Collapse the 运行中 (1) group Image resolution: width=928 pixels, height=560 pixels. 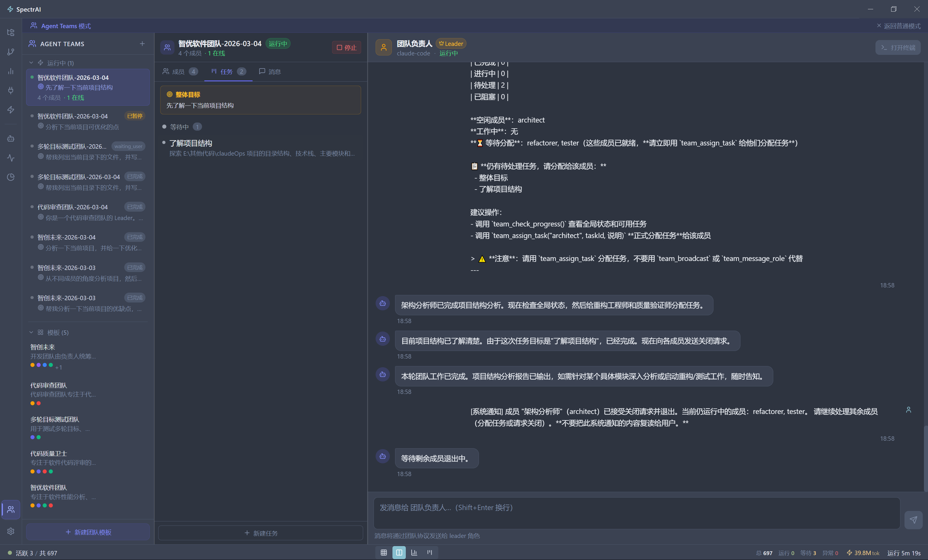(x=31, y=63)
